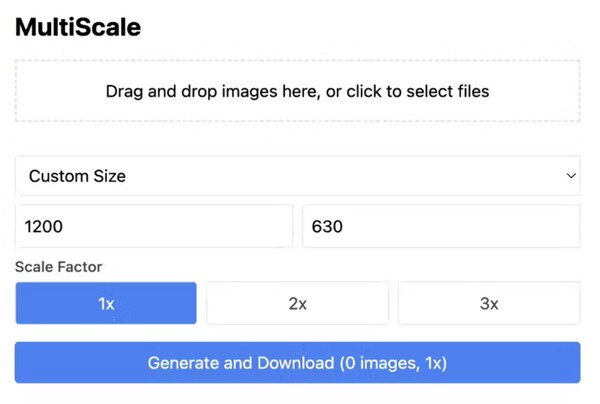Select the 1x scale factor

pyautogui.click(x=106, y=304)
